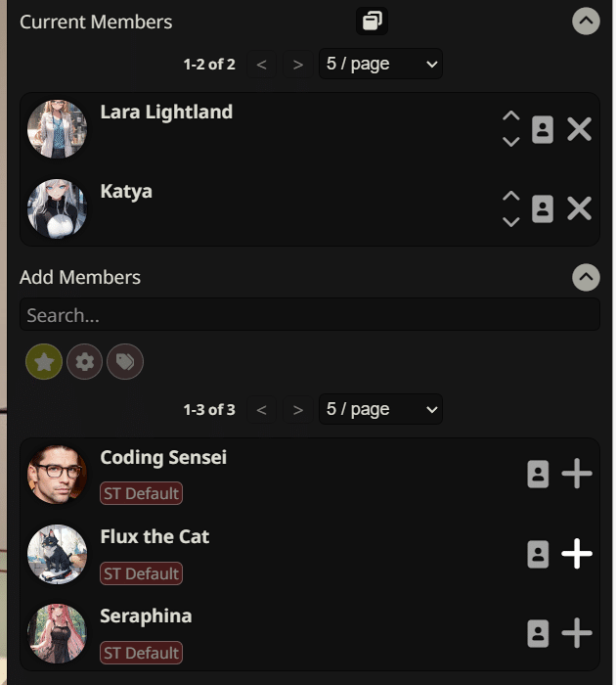
Task: Click the stacked-cards icon beside Current Members
Action: (x=372, y=21)
